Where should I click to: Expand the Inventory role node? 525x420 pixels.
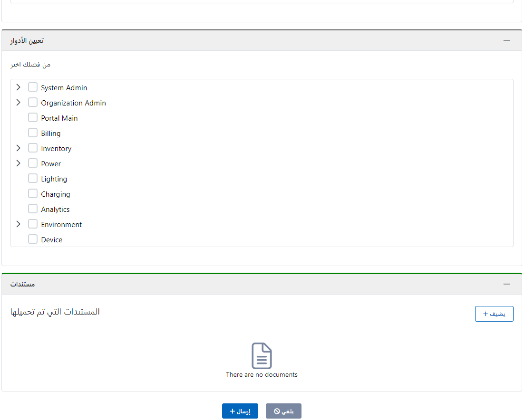click(19, 148)
